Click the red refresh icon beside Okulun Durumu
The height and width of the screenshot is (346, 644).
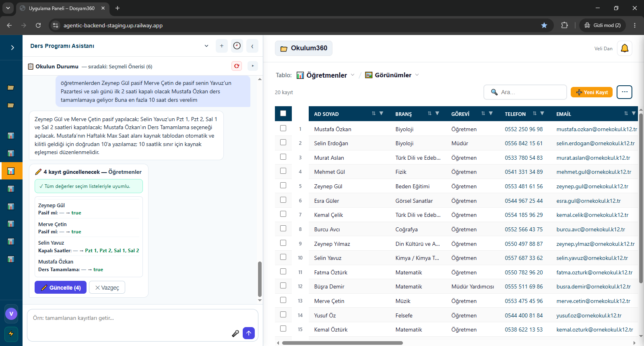(x=237, y=66)
